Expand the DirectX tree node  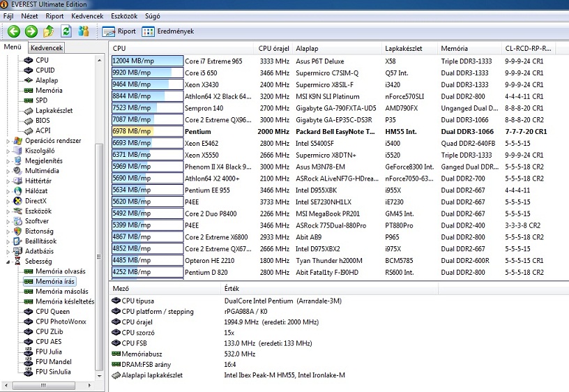click(x=8, y=202)
